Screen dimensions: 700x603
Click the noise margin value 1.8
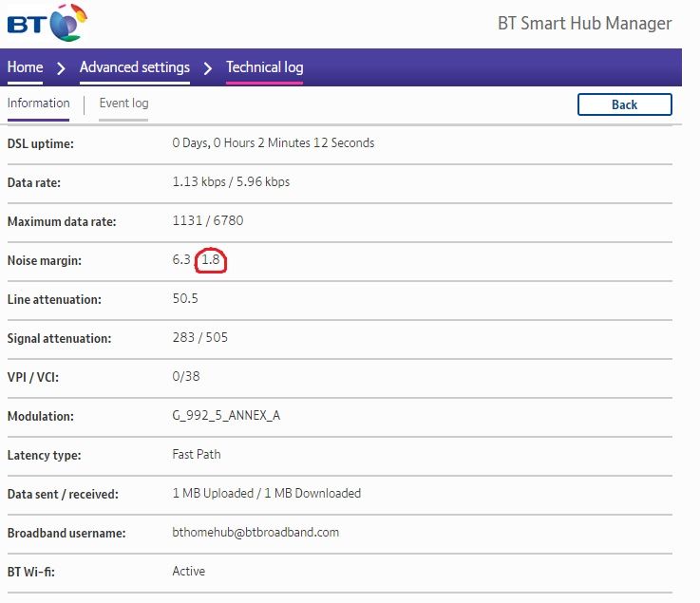[x=211, y=259]
